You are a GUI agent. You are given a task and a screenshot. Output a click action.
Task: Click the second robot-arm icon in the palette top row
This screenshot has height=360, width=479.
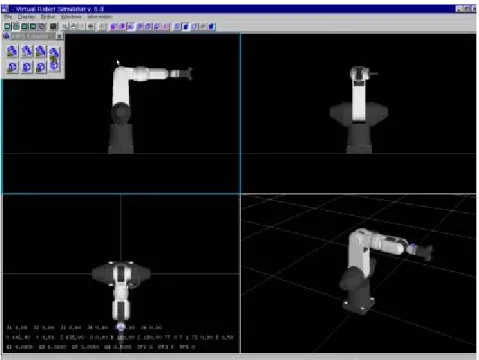pos(26,51)
